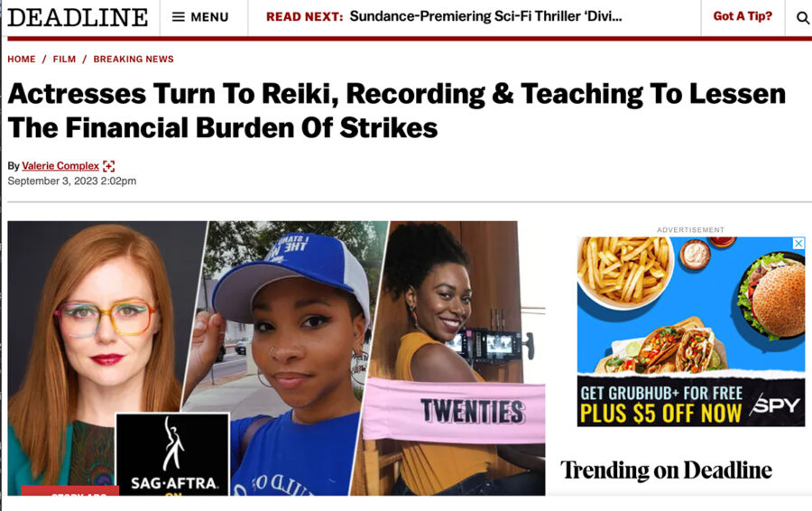Open the hamburger MENU icon

pos(178,17)
